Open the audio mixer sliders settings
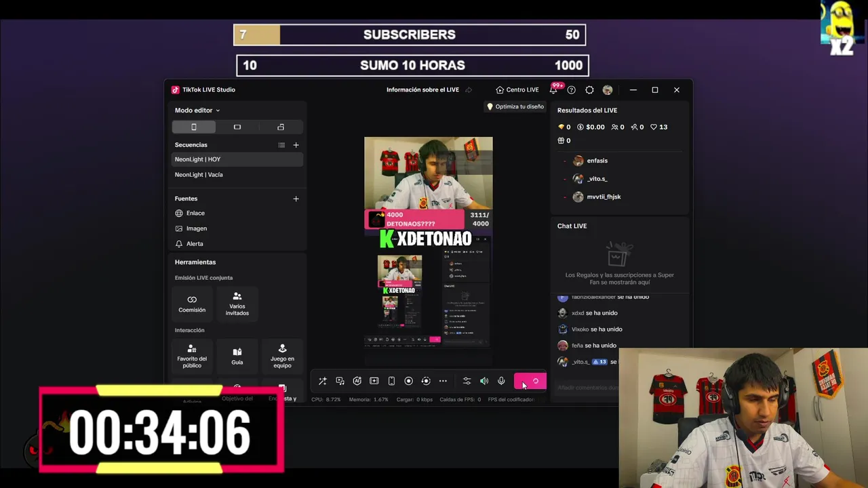Viewport: 868px width, 488px height. [467, 381]
